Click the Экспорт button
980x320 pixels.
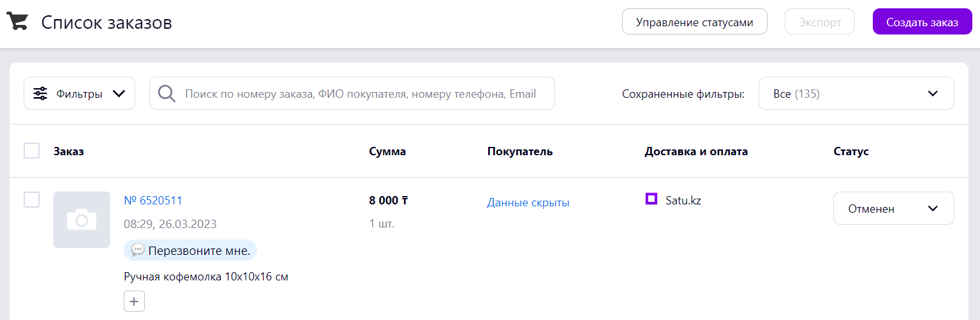(x=820, y=22)
